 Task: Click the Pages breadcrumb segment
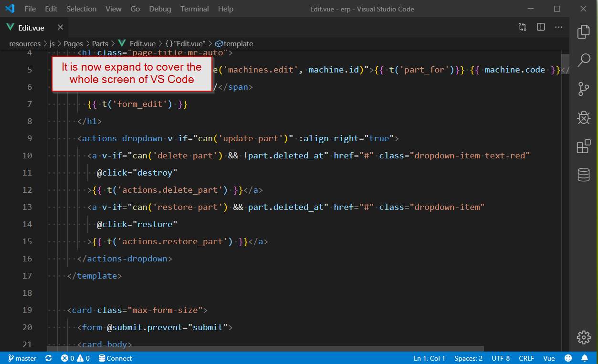pyautogui.click(x=73, y=43)
